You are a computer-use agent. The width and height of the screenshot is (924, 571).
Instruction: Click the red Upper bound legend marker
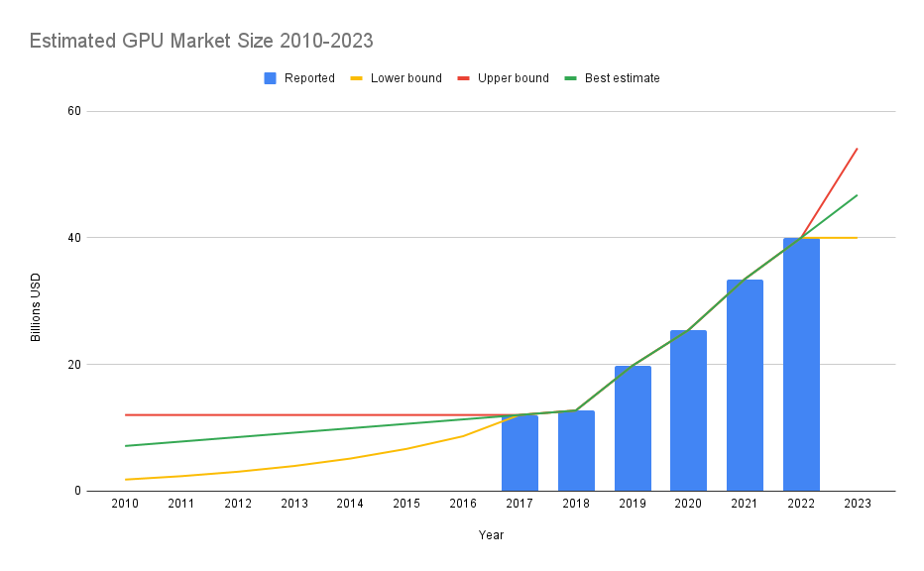point(464,78)
